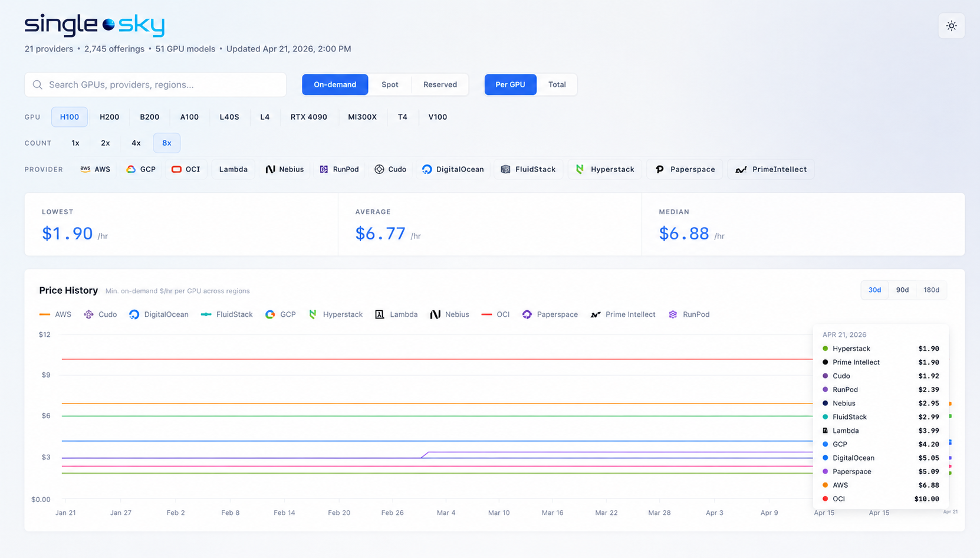Select the B200 GPU filter
The height and width of the screenshot is (558, 980).
[x=150, y=117]
